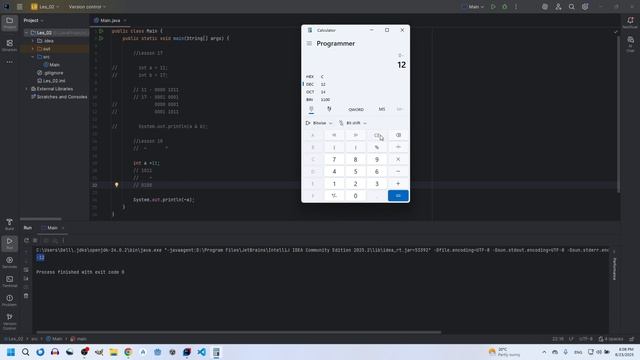Click the Stop icon in Run panel
The image size is (640, 360).
tap(36, 240)
